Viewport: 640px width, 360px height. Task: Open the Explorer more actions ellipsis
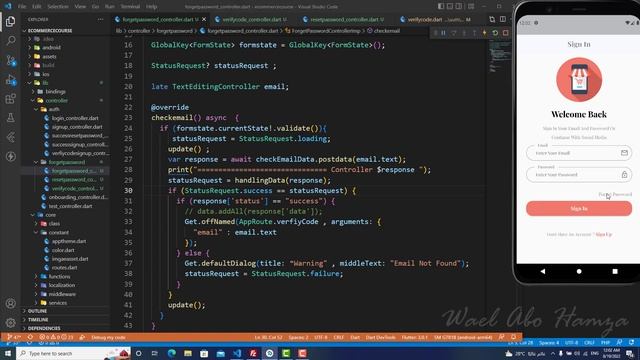[100, 19]
